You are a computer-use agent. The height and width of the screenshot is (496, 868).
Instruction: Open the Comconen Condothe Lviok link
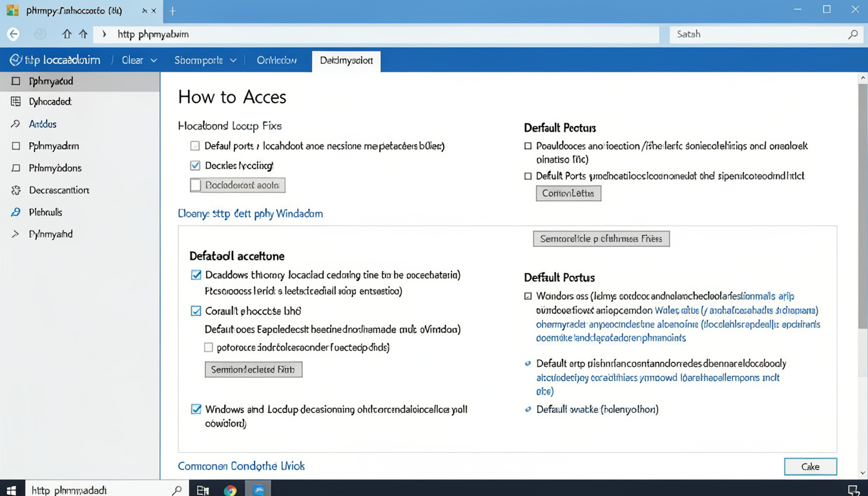pyautogui.click(x=241, y=466)
